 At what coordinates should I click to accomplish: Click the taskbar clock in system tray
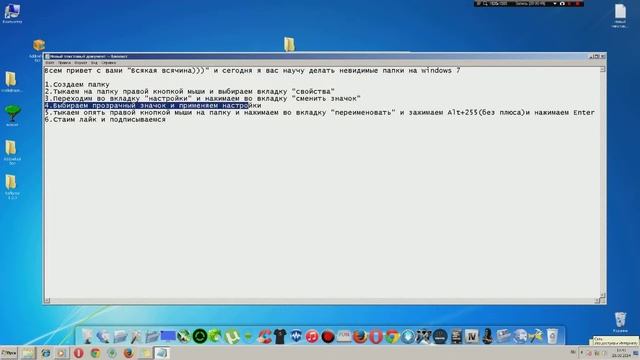[621, 353]
